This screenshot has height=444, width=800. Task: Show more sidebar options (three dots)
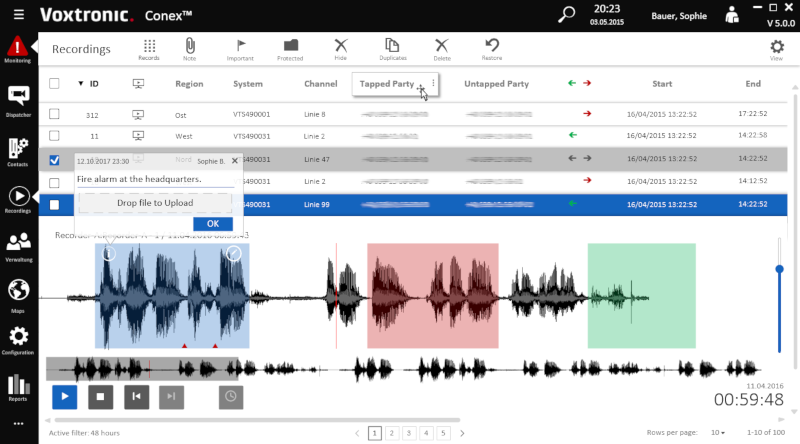(18, 424)
